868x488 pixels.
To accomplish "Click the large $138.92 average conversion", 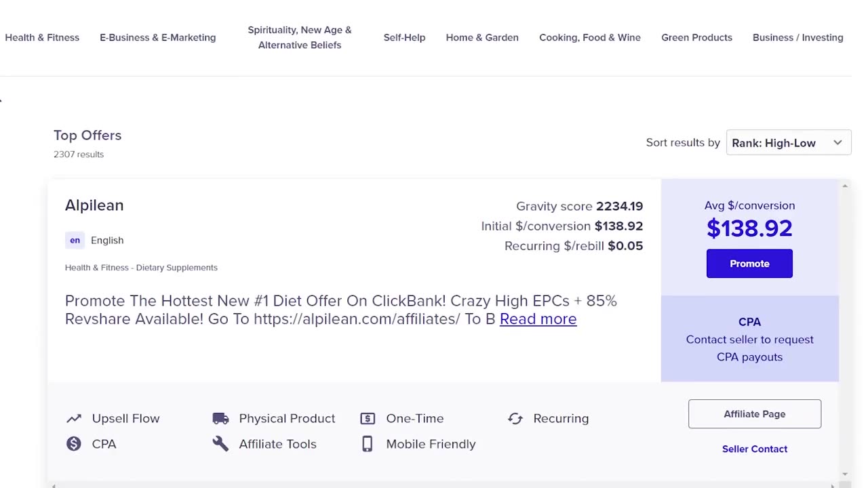I will tap(749, 228).
